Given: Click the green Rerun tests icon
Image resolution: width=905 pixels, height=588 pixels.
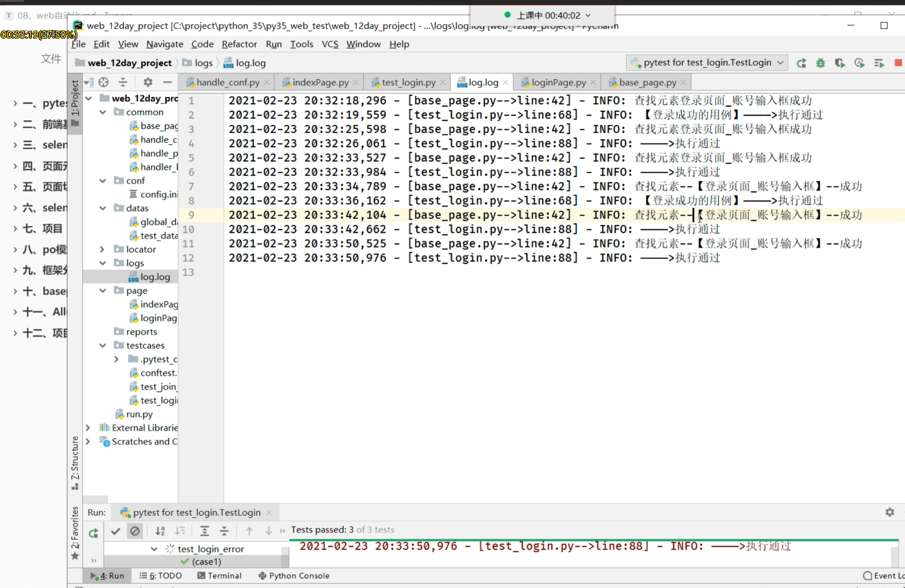Looking at the screenshot, I should [x=801, y=63].
